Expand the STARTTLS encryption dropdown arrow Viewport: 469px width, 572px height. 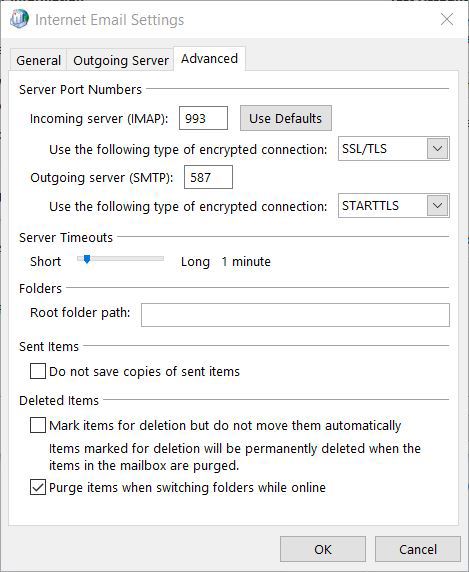click(437, 205)
